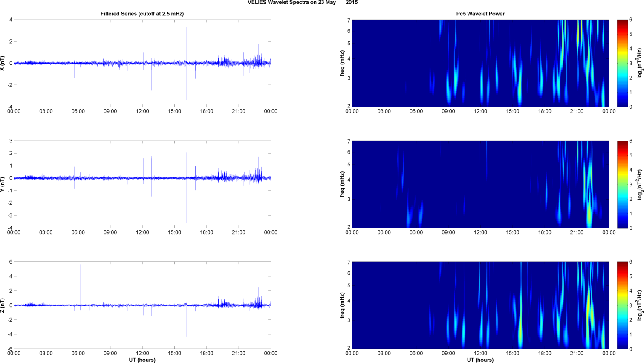The height and width of the screenshot is (363, 644).
Task: Click the '09:00' tick under the middle spectrogram
Action: (448, 232)
